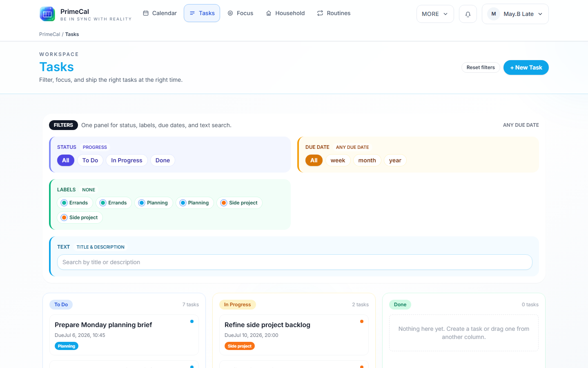The image size is (588, 368).
Task: Open the May.B Late account dropdown
Action: 515,14
